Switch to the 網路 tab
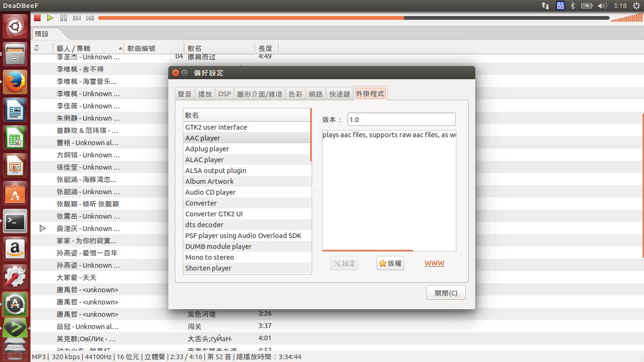 tap(316, 94)
